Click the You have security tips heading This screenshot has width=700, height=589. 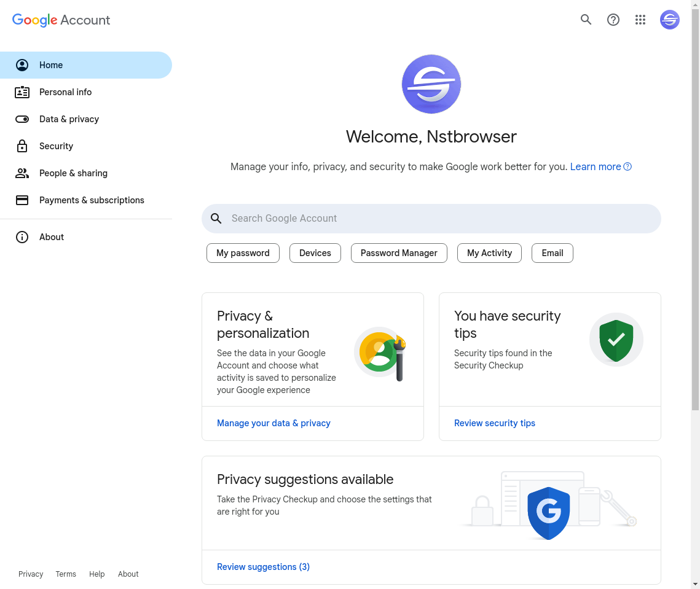pos(508,324)
